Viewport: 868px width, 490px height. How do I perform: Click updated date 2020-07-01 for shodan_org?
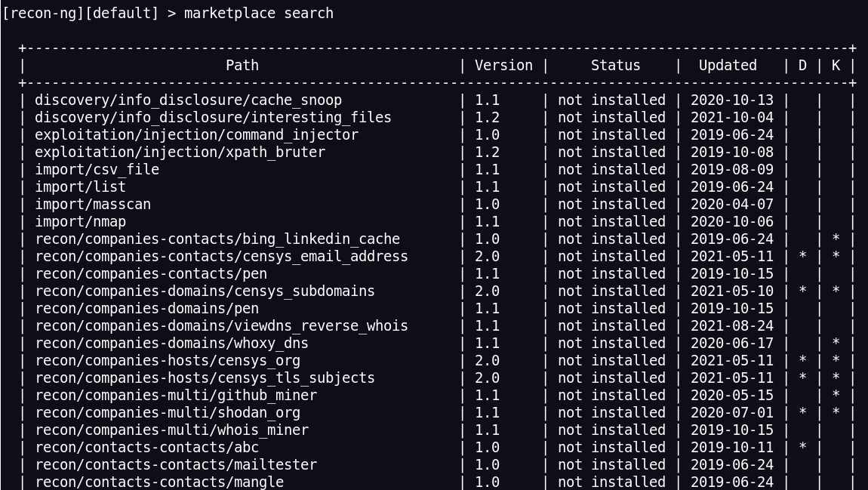(732, 412)
